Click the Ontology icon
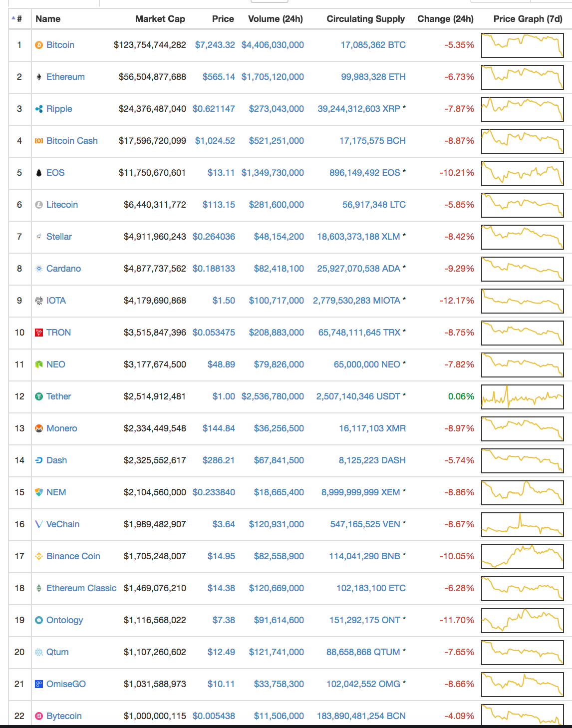 coord(39,620)
